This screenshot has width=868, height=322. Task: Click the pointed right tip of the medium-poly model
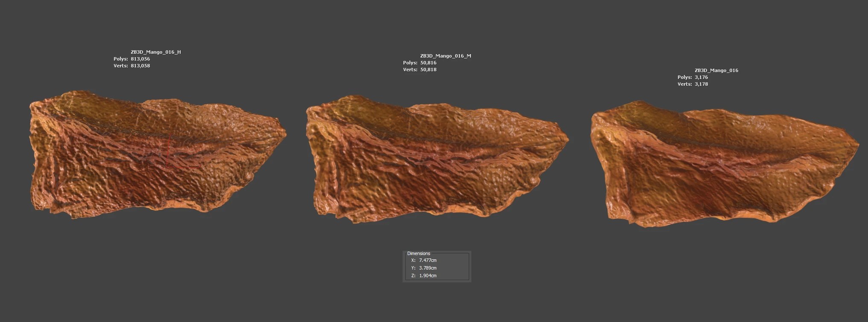[x=567, y=139]
